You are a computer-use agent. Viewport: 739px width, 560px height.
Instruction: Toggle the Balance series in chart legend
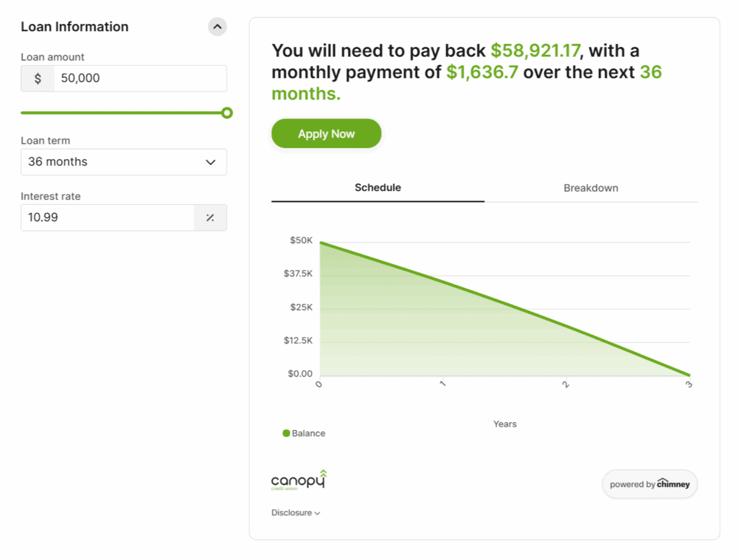click(304, 434)
